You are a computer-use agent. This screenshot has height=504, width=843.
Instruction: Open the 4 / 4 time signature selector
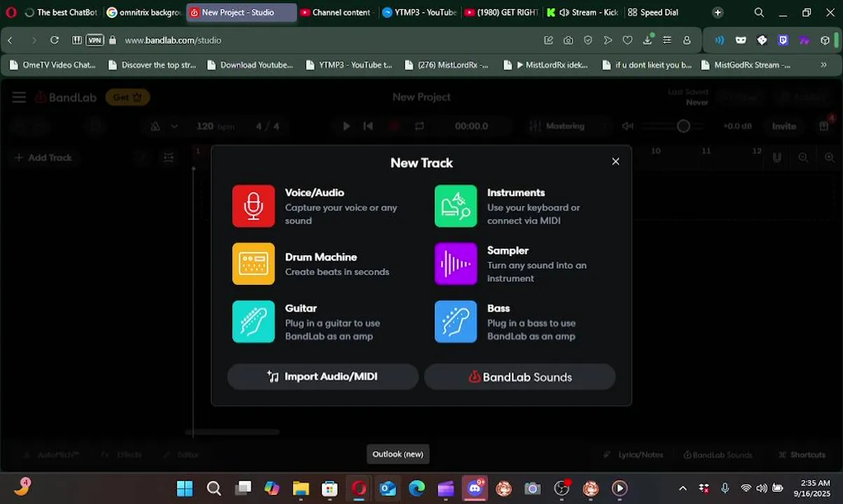(x=267, y=126)
